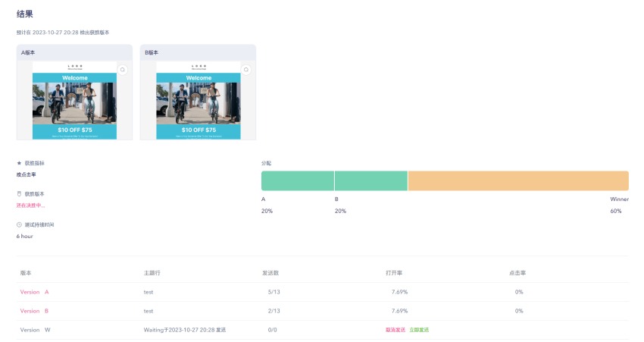Click the 打开率 column header

393,271
